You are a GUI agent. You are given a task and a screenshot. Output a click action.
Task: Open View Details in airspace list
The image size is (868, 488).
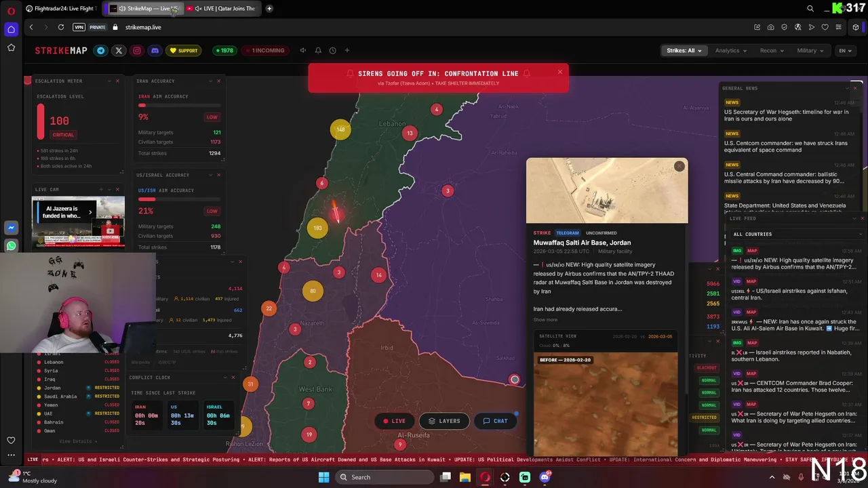coord(77,441)
